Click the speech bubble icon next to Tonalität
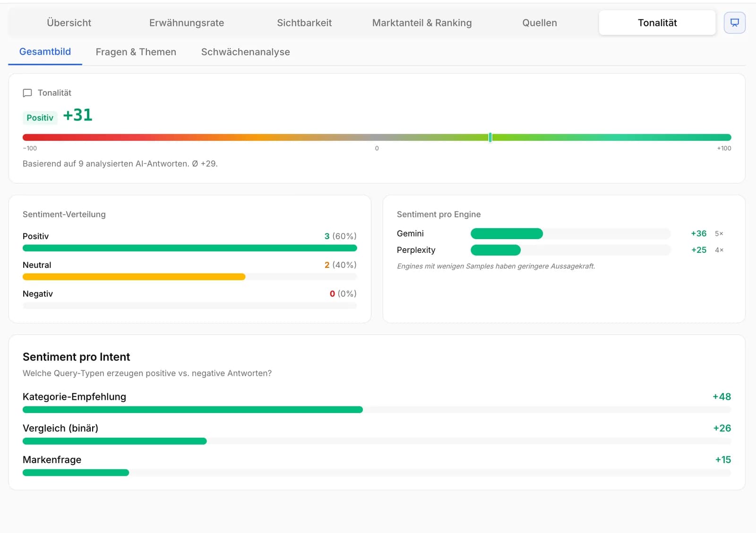756x533 pixels. point(27,93)
